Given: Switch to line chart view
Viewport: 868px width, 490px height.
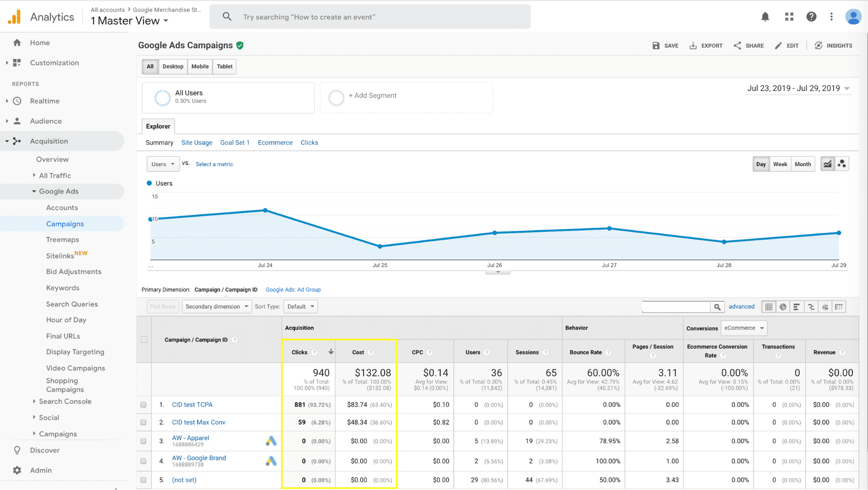Looking at the screenshot, I should click(828, 164).
